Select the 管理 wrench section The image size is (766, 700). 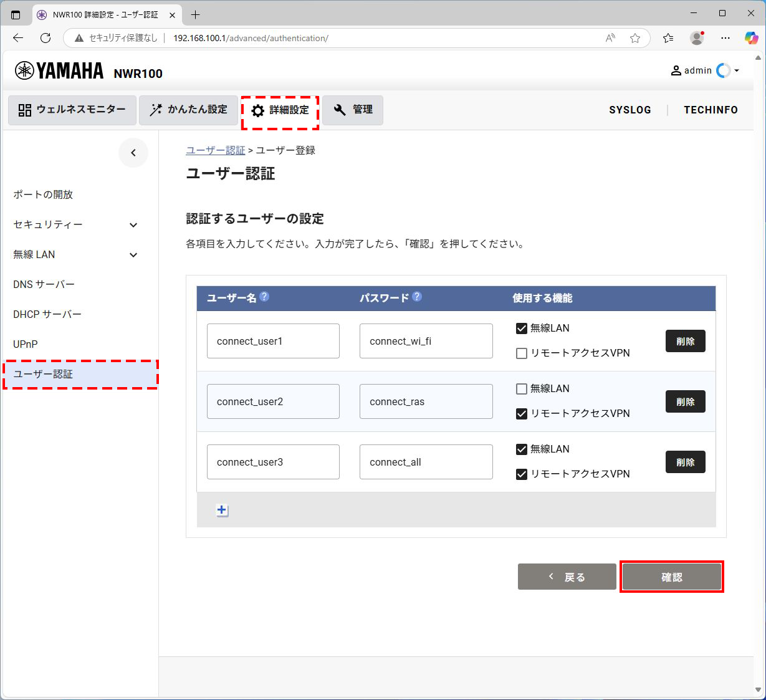point(353,110)
